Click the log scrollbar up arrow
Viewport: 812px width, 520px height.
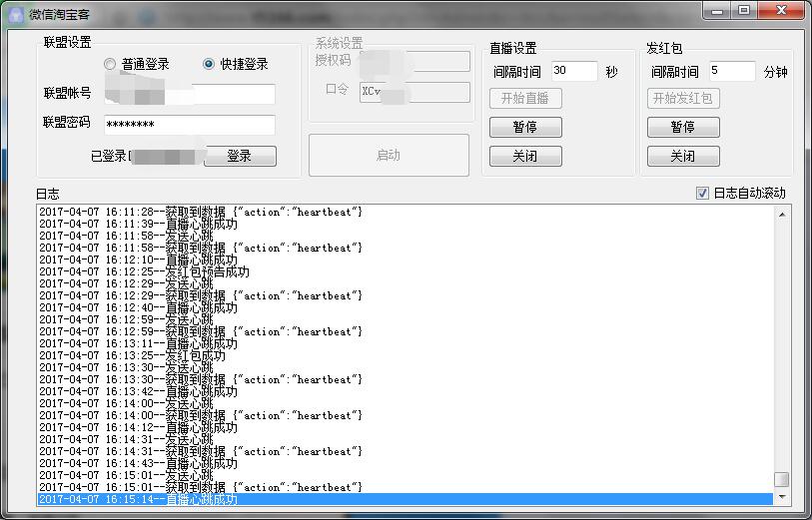(782, 215)
